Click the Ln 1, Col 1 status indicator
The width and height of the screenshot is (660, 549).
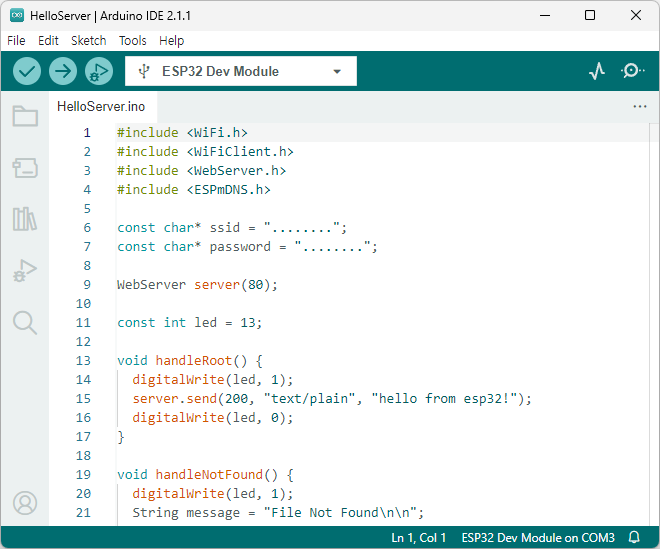[x=418, y=538]
